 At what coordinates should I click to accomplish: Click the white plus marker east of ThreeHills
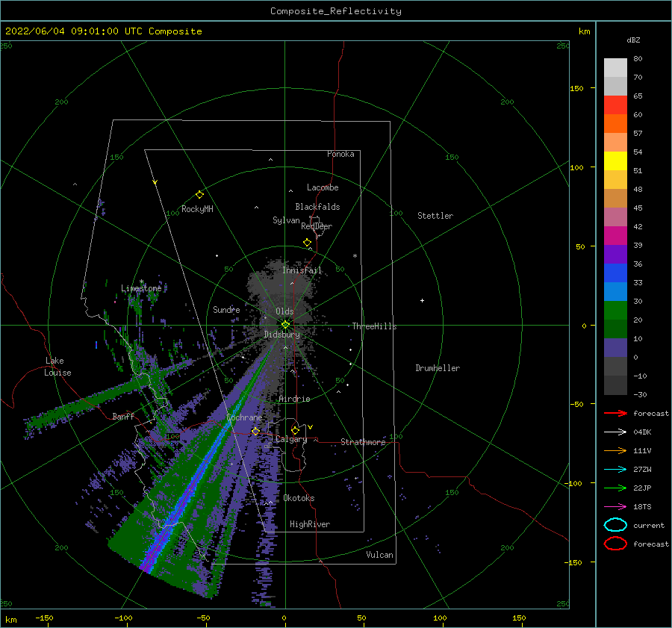422,300
